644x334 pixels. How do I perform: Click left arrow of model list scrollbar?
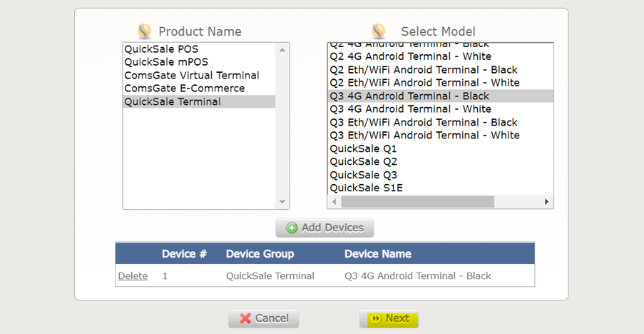pyautogui.click(x=334, y=202)
